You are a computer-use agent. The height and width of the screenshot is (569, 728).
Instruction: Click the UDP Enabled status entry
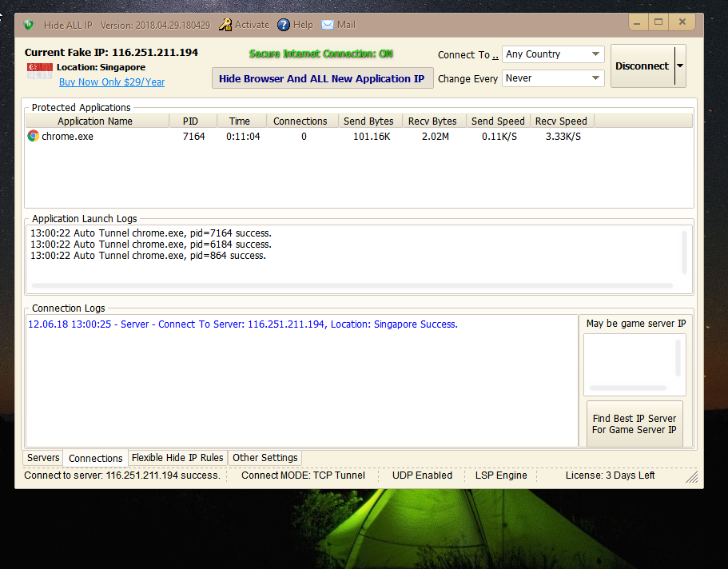coord(422,475)
